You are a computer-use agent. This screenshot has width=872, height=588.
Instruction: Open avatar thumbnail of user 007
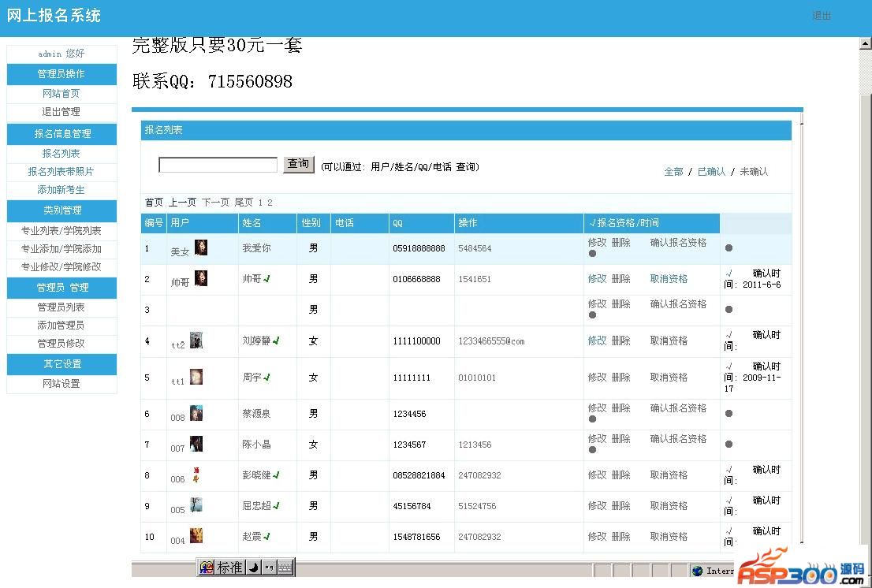click(x=196, y=444)
